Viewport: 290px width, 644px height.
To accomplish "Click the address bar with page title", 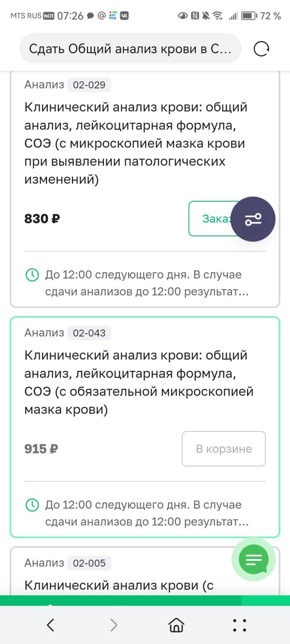I will [x=130, y=48].
